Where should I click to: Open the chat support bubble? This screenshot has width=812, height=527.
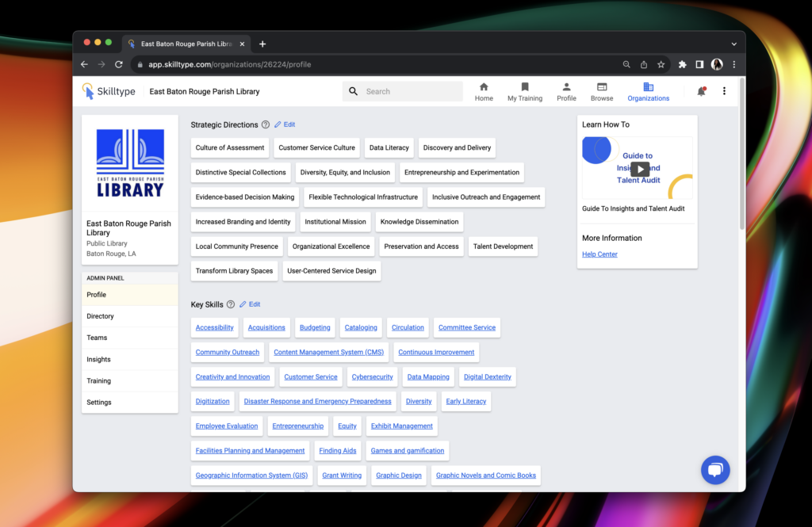pyautogui.click(x=714, y=470)
